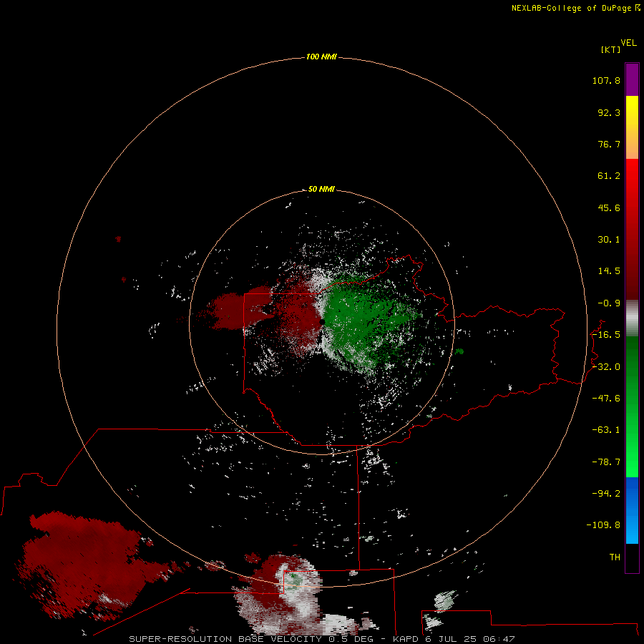Screen dimensions: 644x644
Task: Click the black radar site dot at center
Action: pyautogui.click(x=323, y=322)
